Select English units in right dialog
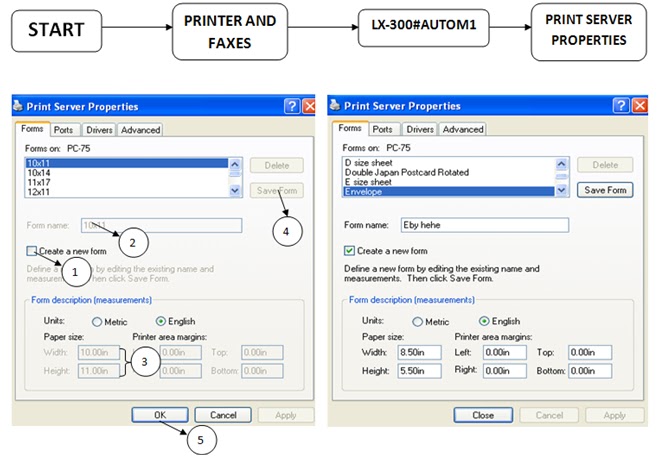 [484, 321]
